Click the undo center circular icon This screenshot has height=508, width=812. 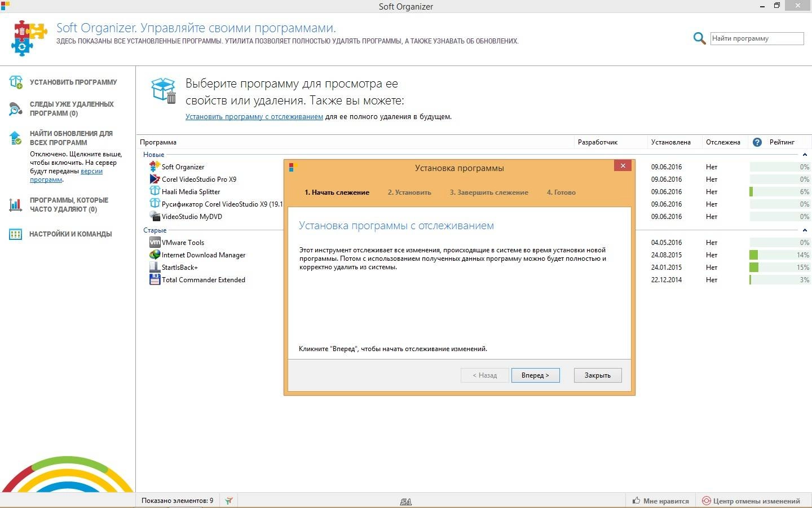pos(706,501)
